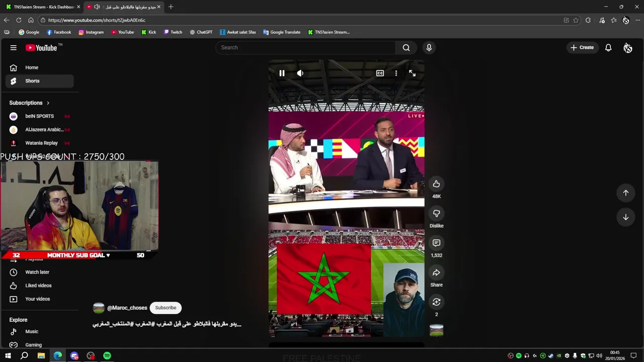Open Watania Replay subscription
Viewport: 644px width, 362px height.
(40, 143)
